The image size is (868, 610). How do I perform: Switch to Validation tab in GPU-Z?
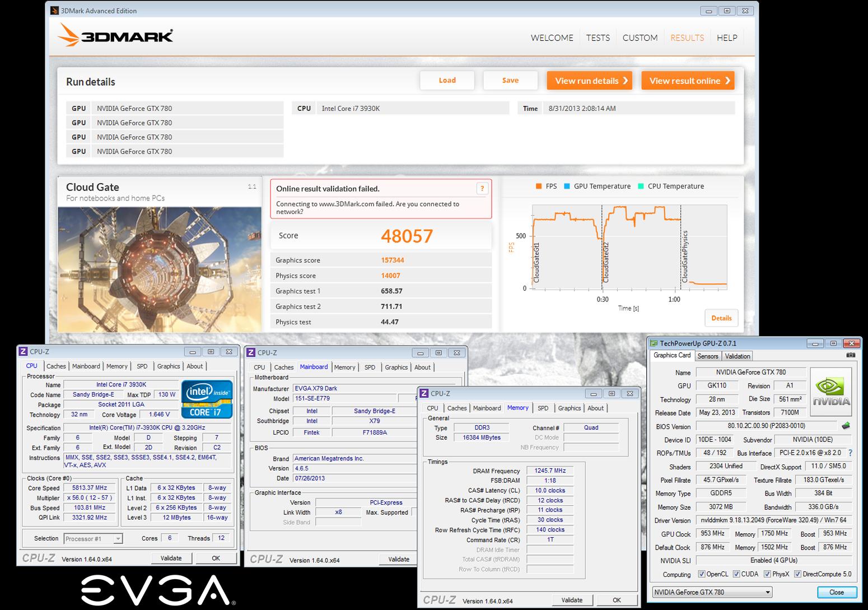pos(738,356)
